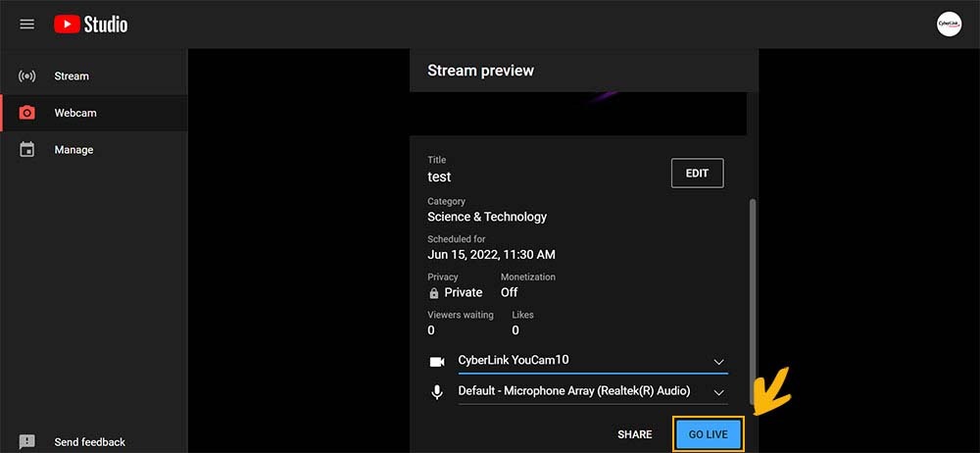
Task: Click the stream title 'test'
Action: tap(439, 177)
